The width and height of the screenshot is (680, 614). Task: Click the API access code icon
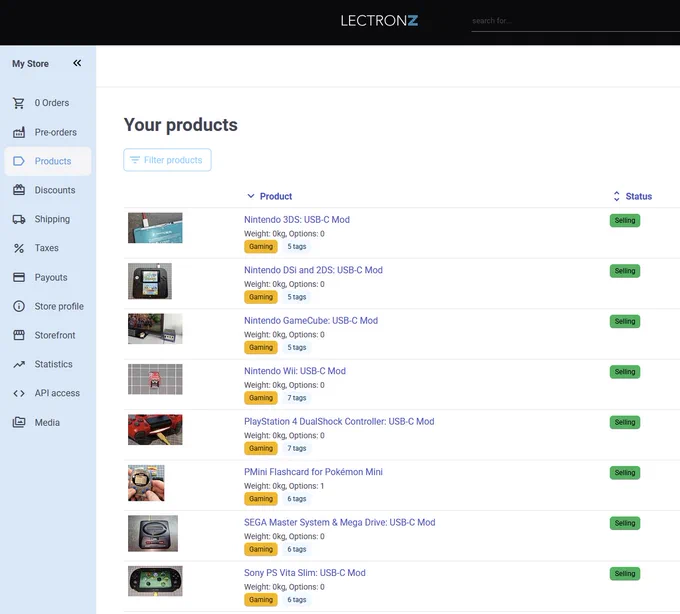(19, 393)
